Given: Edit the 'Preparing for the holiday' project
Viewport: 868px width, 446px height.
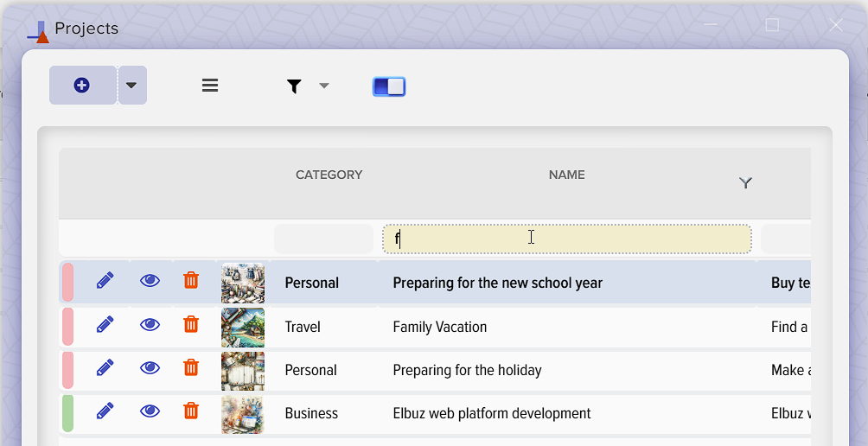Looking at the screenshot, I should tap(105, 367).
